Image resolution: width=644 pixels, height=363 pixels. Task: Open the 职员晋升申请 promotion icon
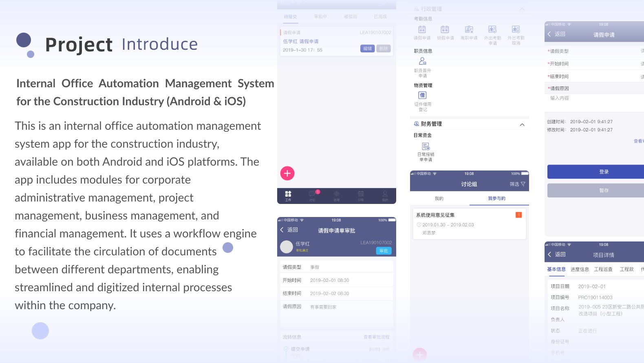pyautogui.click(x=423, y=62)
